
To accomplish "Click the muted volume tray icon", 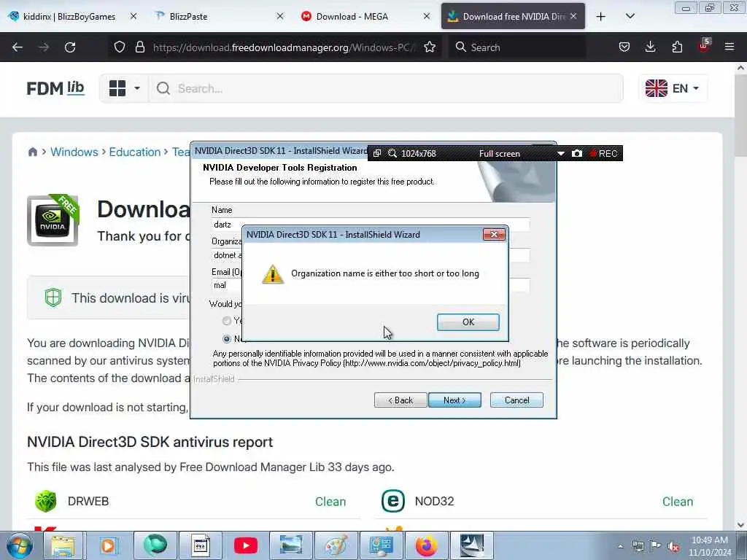I will click(673, 547).
